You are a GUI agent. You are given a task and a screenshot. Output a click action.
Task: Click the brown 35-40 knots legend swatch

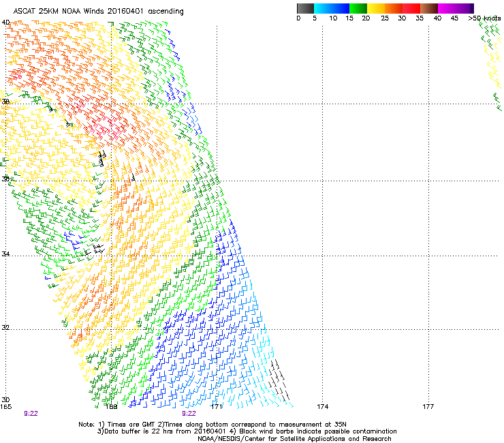click(x=429, y=8)
